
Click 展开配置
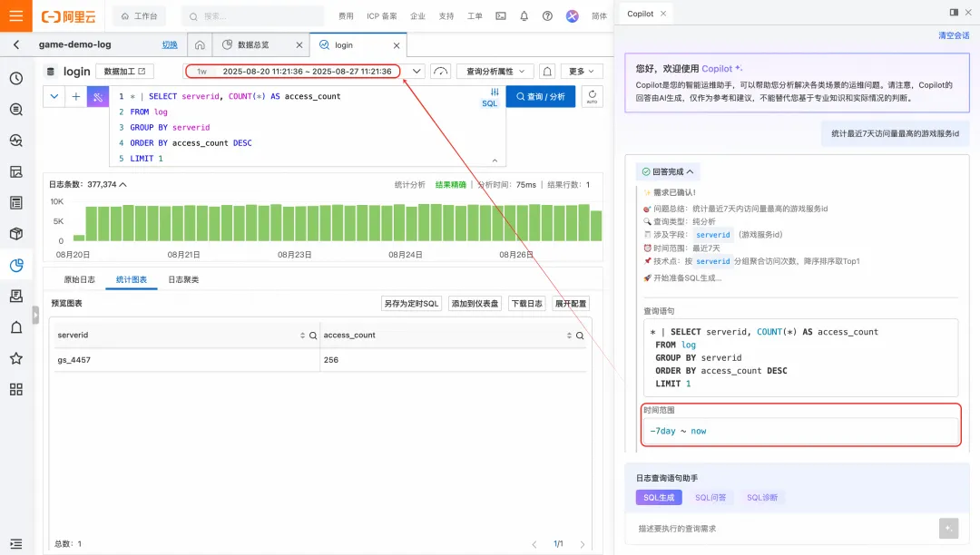click(x=571, y=304)
